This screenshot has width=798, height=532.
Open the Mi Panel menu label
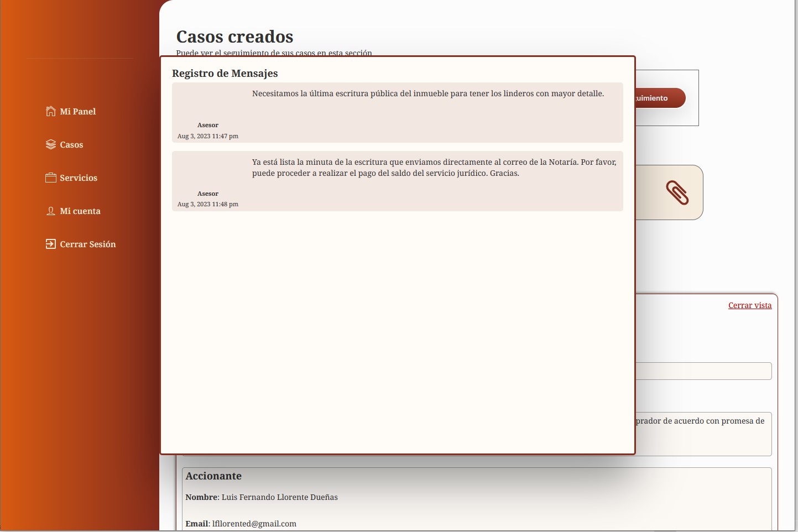[77, 111]
